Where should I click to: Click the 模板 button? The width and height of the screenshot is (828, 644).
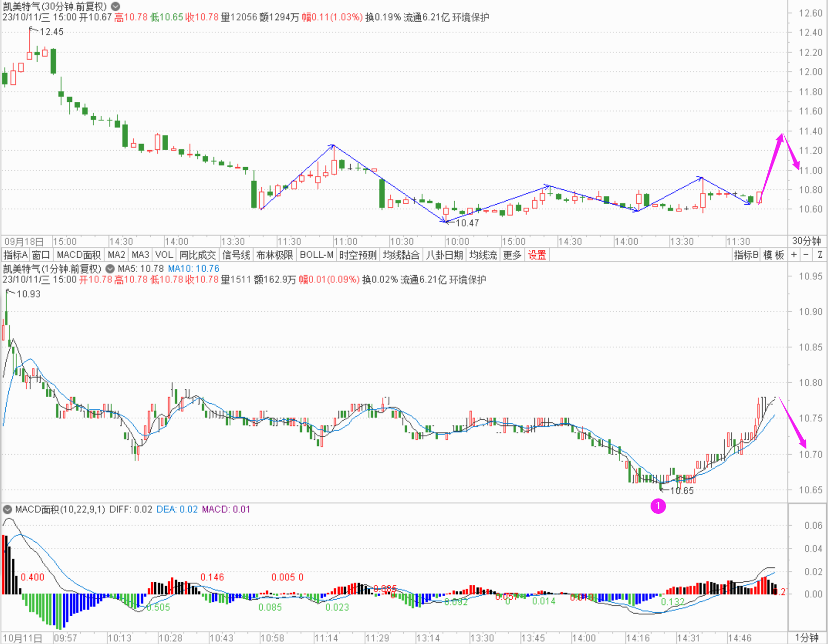[773, 255]
